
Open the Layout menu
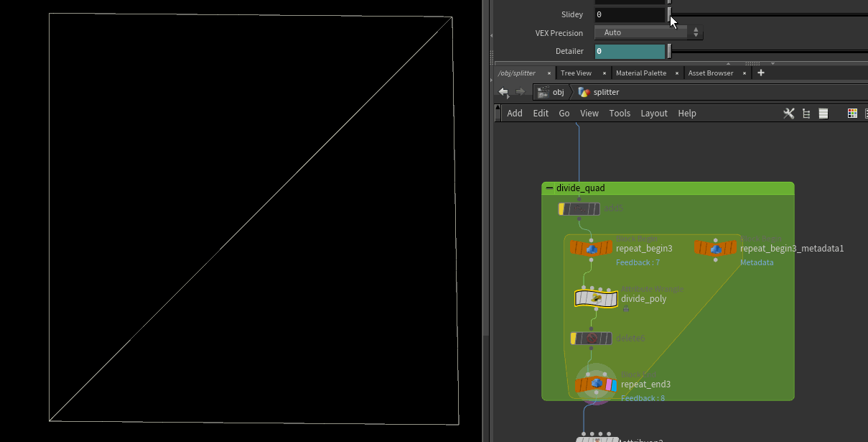[x=653, y=114]
